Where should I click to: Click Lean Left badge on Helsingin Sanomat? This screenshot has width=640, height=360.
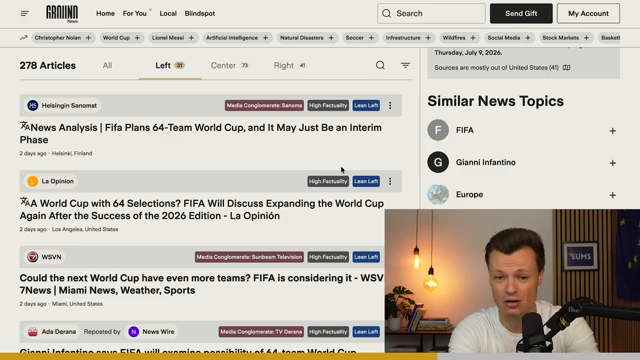366,105
